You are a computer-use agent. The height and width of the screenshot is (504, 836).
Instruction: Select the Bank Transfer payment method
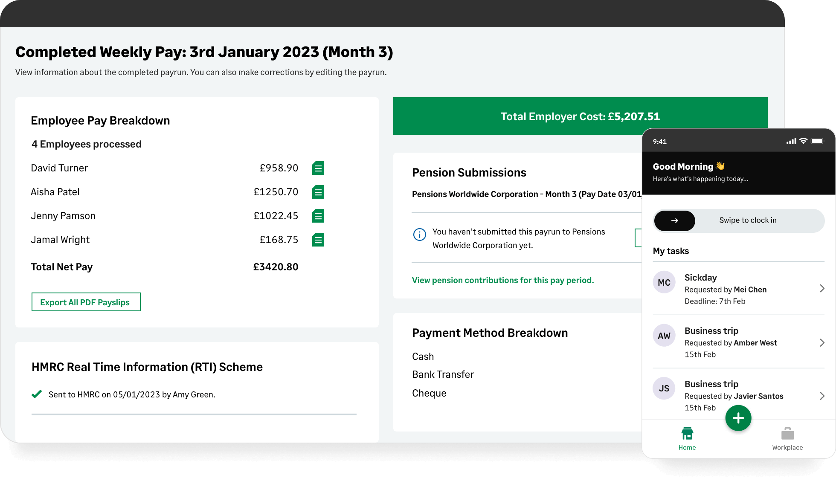click(x=443, y=374)
